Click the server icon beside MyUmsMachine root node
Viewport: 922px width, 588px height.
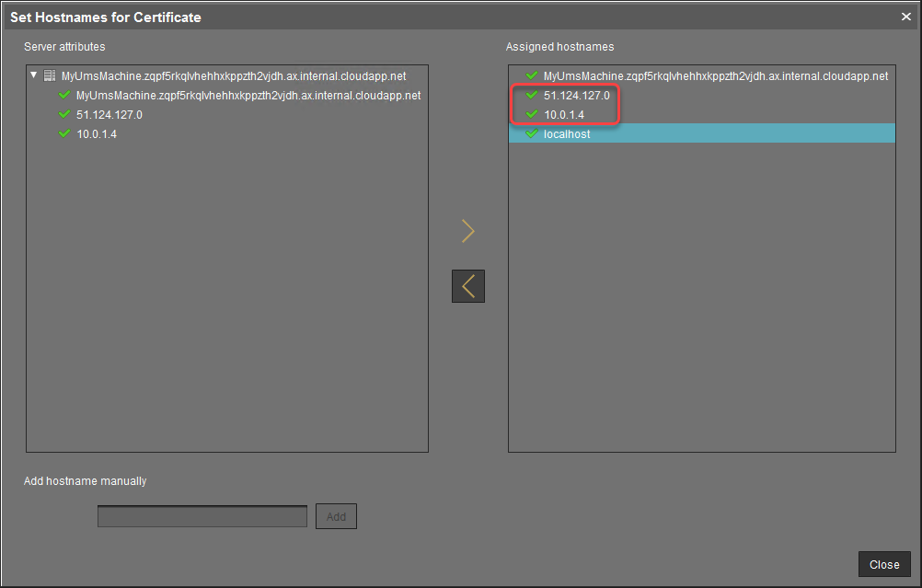pos(50,76)
